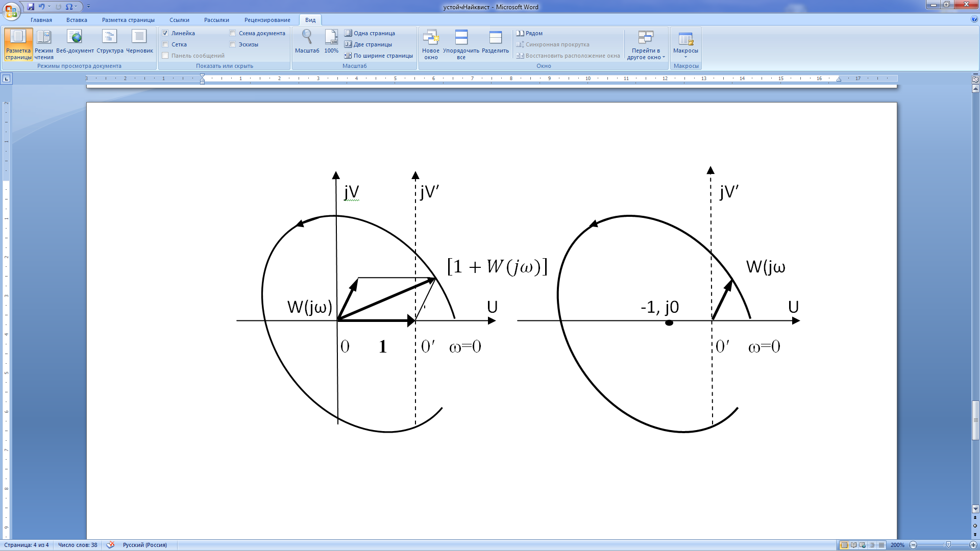Select Print Layout icon in status bar

844,545
